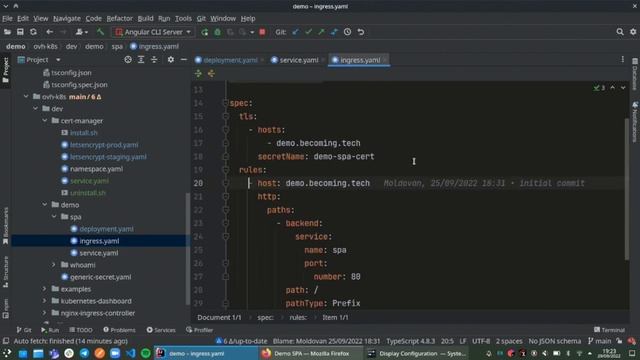Show Git history with the clock icon
The height and width of the screenshot is (360, 640).
(x=347, y=32)
